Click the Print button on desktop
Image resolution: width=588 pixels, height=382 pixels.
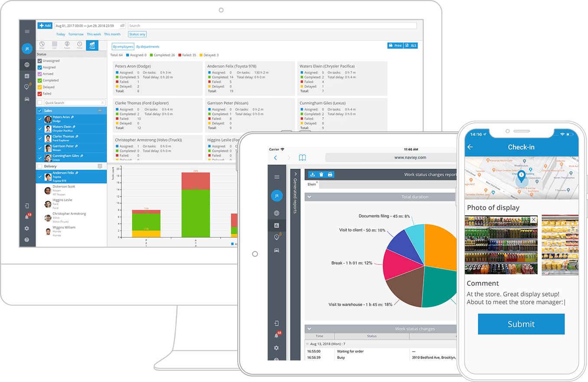[395, 45]
